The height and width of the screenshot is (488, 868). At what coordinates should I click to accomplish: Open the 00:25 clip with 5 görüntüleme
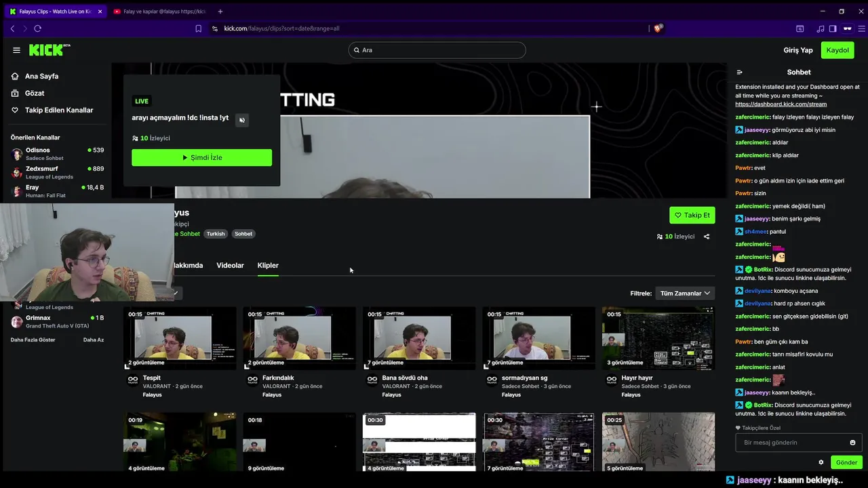[658, 443]
